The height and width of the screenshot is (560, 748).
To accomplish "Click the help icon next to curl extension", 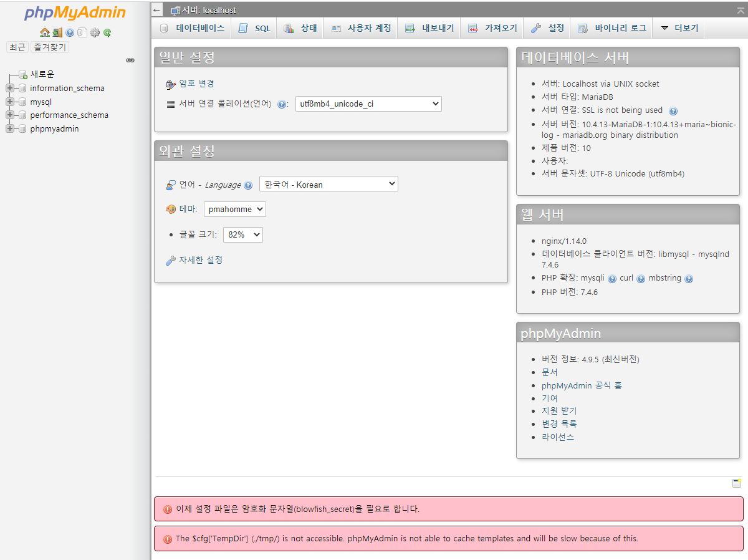I will coord(641,279).
